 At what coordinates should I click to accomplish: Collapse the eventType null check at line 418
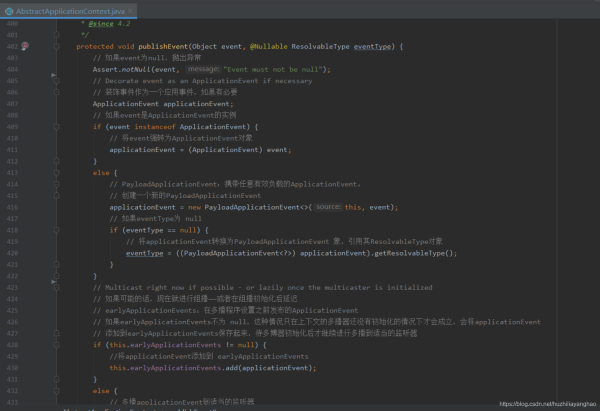coord(58,230)
